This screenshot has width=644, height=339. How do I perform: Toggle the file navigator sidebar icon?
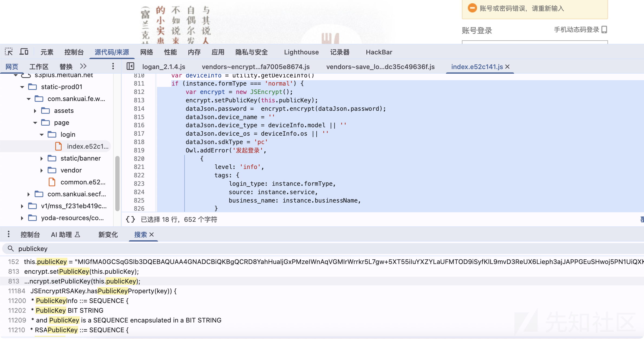[x=130, y=66]
